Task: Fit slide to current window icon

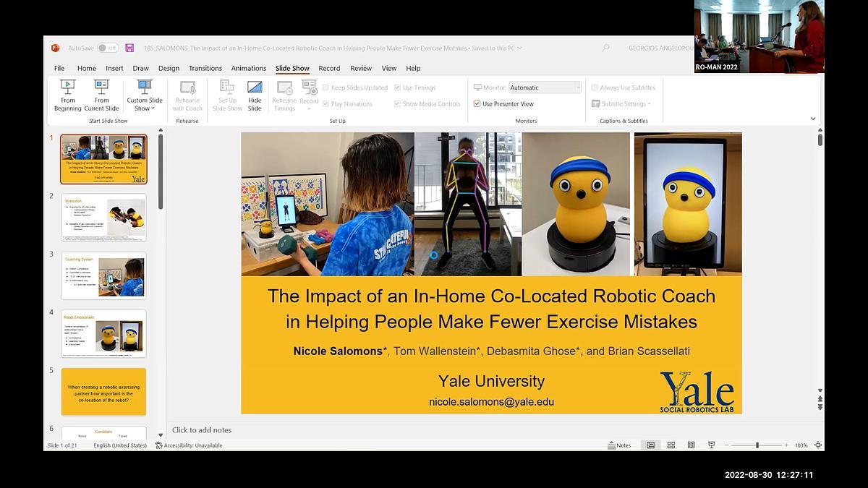Action: 817,445
